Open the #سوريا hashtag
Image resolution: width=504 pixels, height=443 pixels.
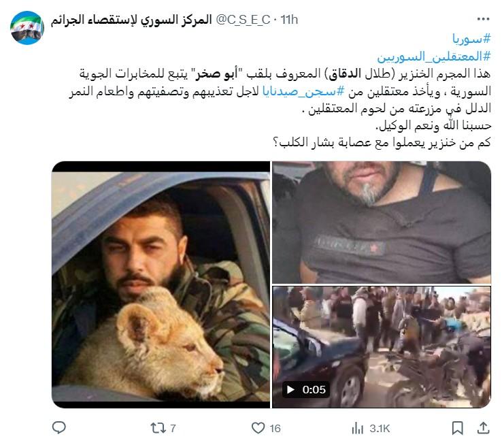471,39
